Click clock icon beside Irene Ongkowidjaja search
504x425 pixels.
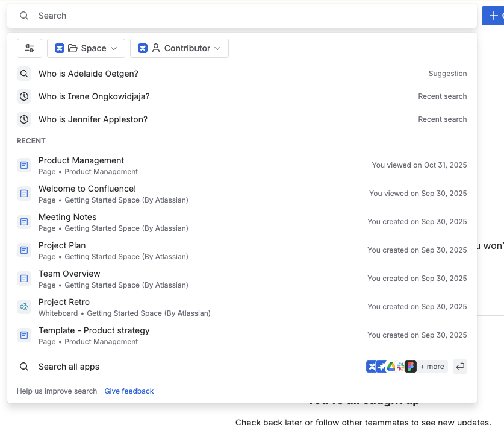point(24,96)
